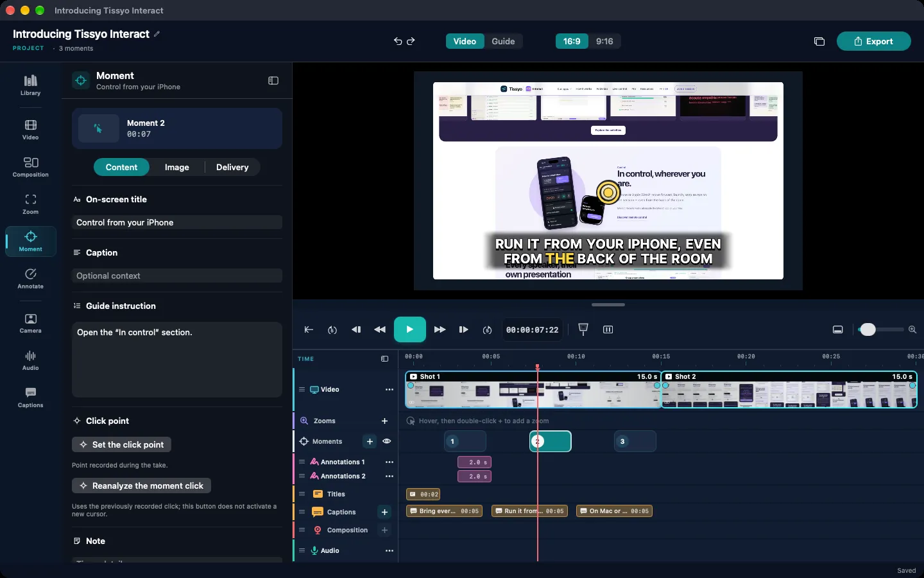This screenshot has height=578, width=924.
Task: Step back one frame
Action: click(x=356, y=329)
